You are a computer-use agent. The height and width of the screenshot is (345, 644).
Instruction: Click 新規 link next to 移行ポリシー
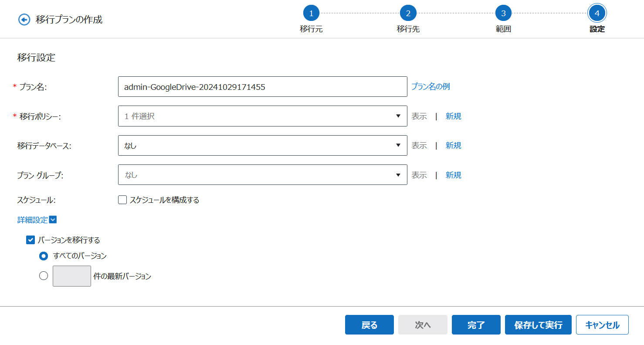(x=453, y=116)
